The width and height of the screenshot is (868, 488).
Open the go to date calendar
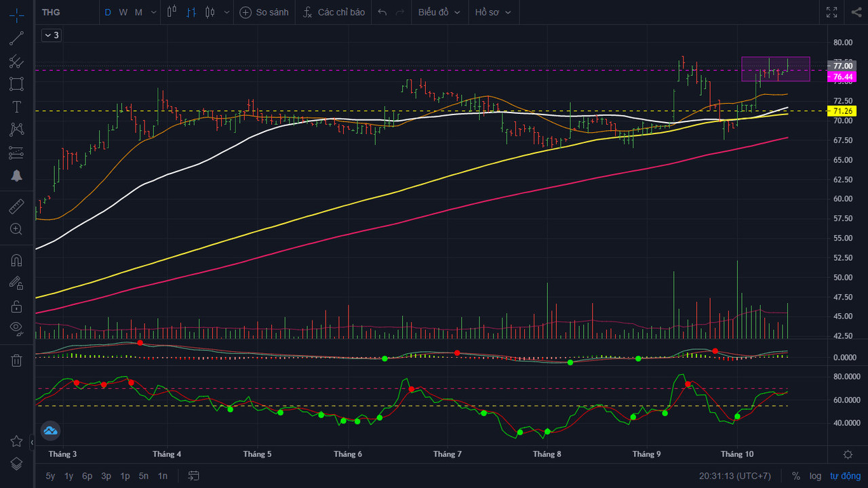tap(193, 476)
